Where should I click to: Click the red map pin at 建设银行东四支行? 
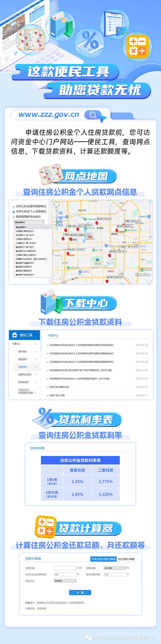pos(97,223)
